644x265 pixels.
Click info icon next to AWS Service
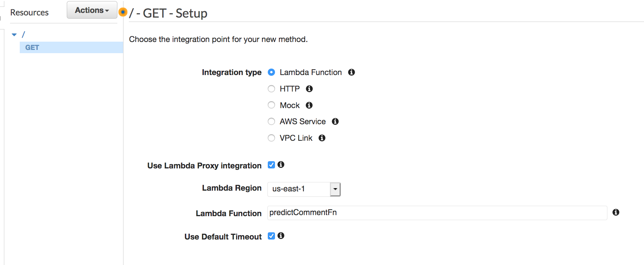pos(335,121)
